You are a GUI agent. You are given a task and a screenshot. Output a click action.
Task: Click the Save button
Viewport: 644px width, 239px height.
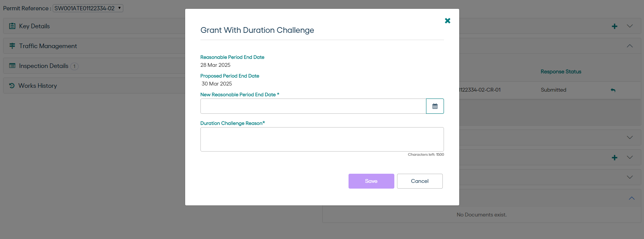tap(371, 181)
